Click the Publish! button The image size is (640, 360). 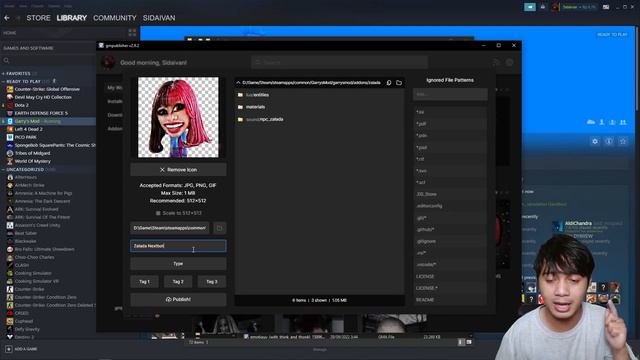178,299
